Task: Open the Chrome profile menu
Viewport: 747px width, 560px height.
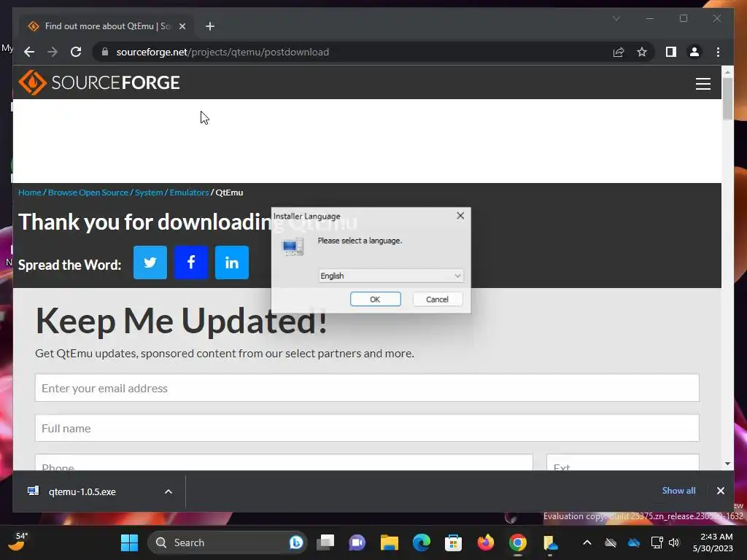Action: [x=694, y=52]
